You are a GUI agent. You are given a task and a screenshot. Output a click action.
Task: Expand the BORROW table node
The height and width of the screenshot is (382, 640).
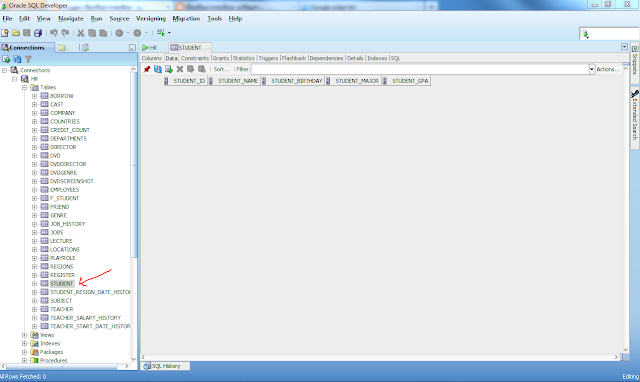tap(34, 96)
